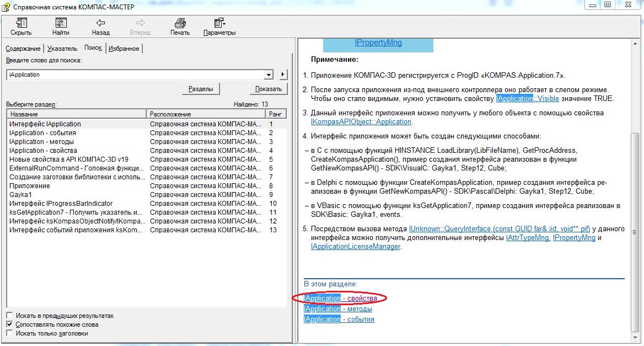
Task: Go back with the Назад arrow
Action: coord(100,23)
